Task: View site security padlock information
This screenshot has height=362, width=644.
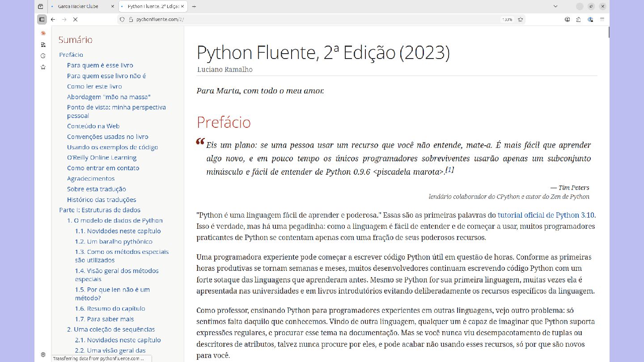Action: [x=131, y=20]
